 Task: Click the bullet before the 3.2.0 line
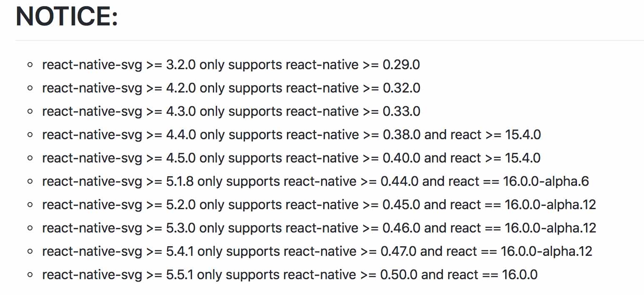pyautogui.click(x=30, y=65)
